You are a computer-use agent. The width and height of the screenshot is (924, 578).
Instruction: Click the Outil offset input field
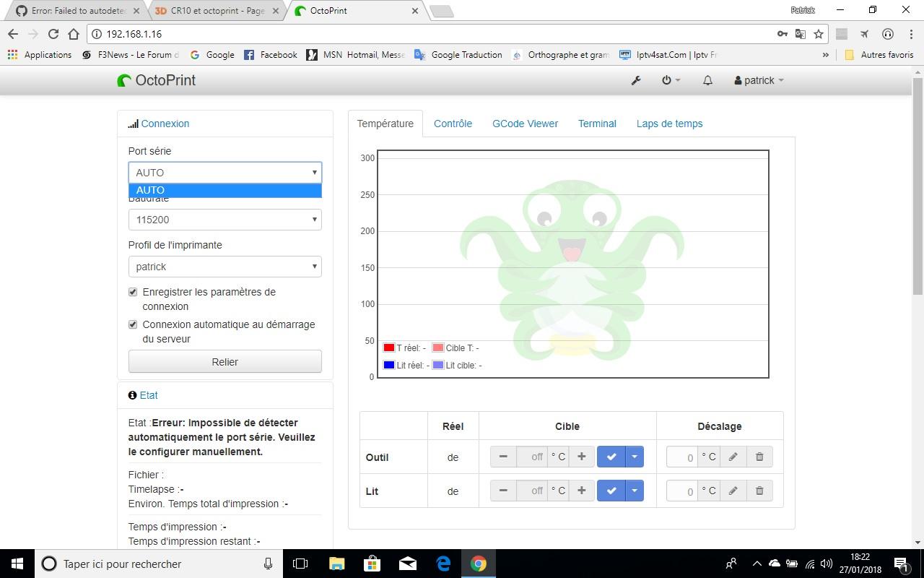click(x=682, y=457)
